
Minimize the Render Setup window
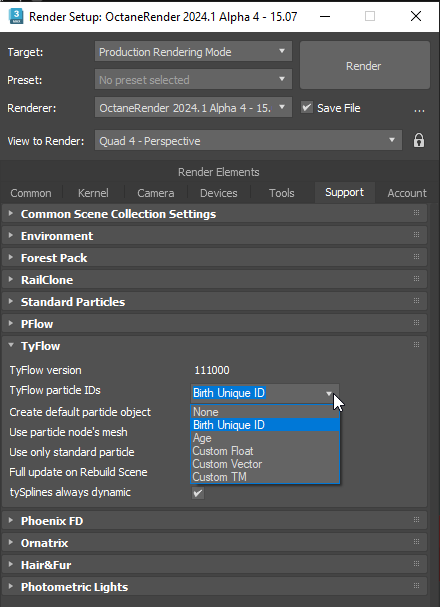pyautogui.click(x=325, y=16)
